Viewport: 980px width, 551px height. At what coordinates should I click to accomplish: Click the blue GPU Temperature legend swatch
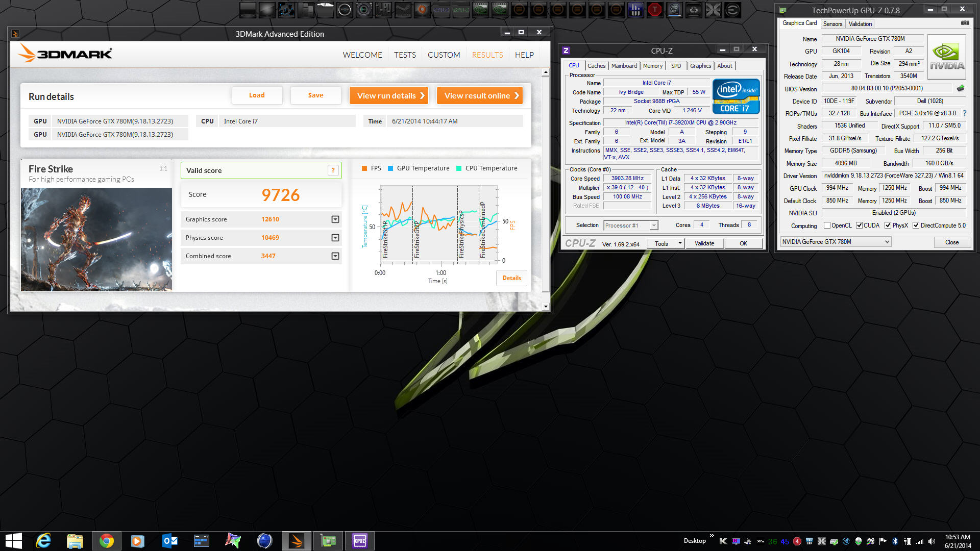[x=390, y=168]
